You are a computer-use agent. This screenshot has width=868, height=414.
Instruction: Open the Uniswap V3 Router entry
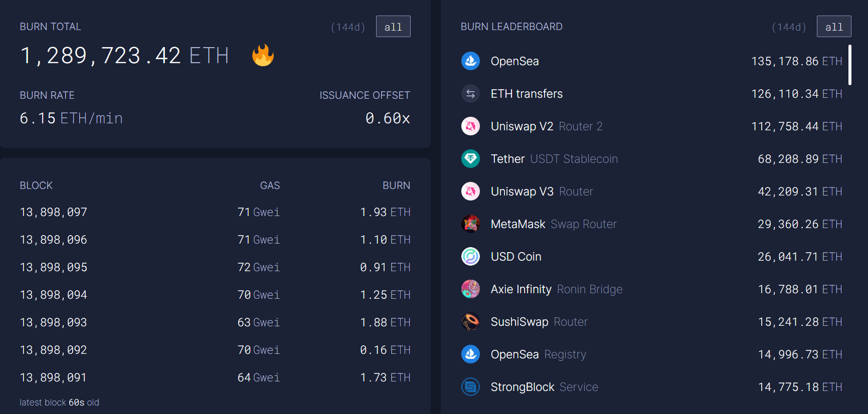pyautogui.click(x=542, y=191)
